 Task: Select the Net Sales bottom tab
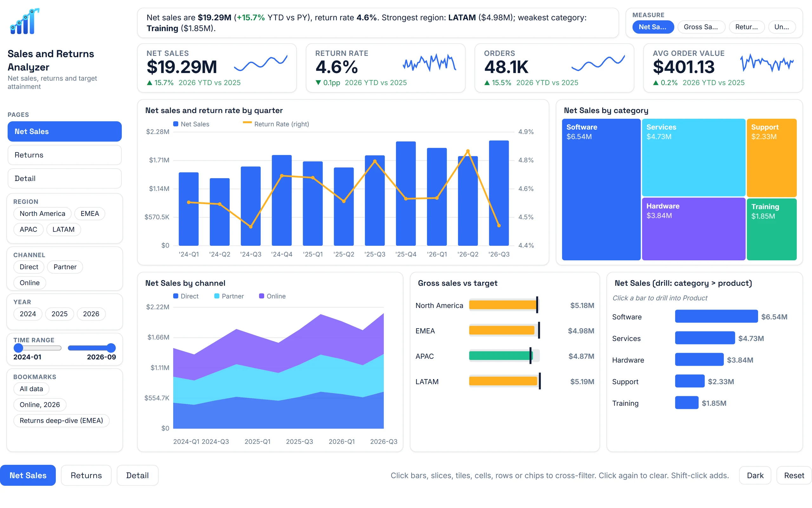(x=28, y=475)
